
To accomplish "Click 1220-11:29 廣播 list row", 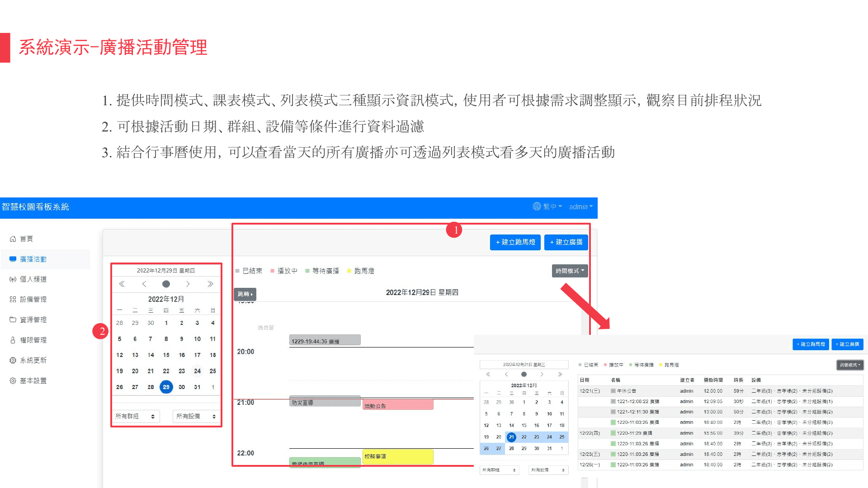I will (x=721, y=433).
